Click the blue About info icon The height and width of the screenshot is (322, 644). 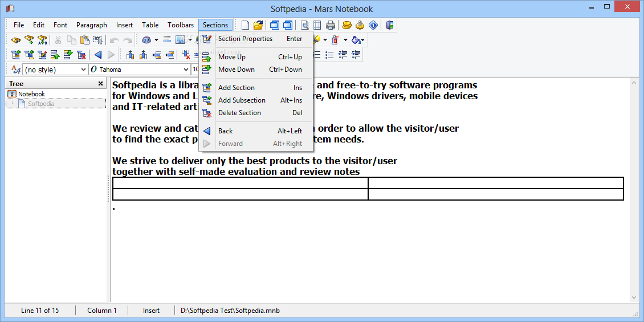point(373,25)
